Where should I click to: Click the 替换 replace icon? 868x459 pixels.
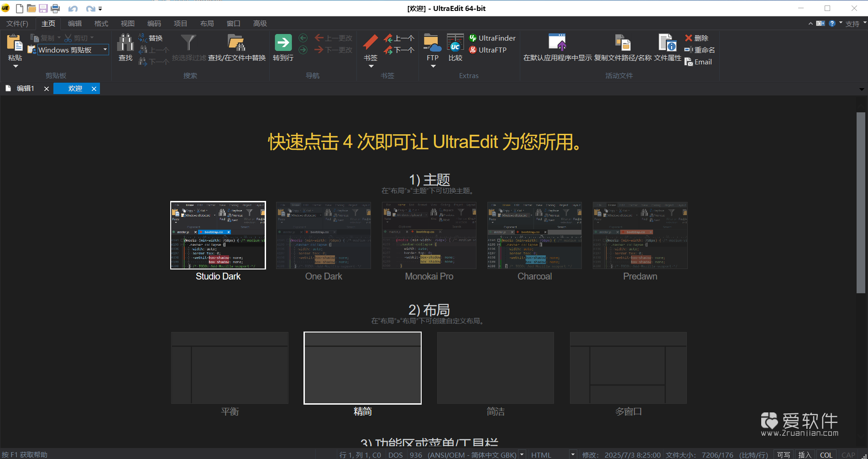click(x=143, y=38)
